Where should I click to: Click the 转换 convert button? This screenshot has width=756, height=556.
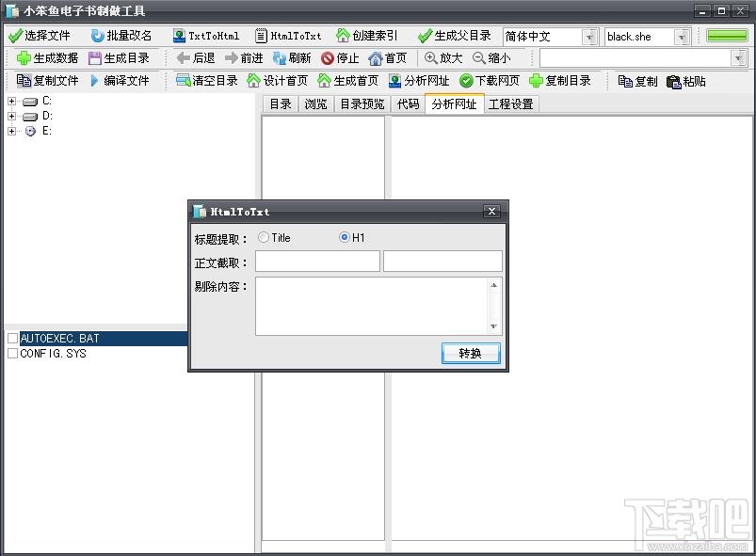pyautogui.click(x=471, y=354)
